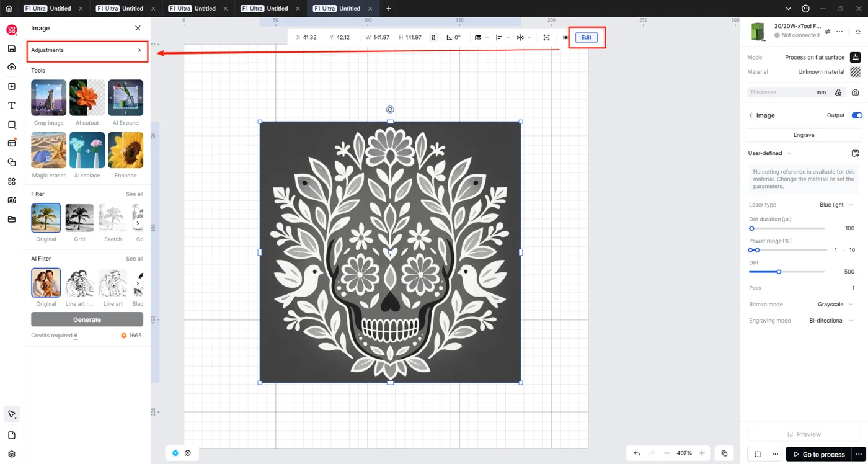Choose the Crop image tool
Viewport: 868px width, 464px height.
(49, 97)
